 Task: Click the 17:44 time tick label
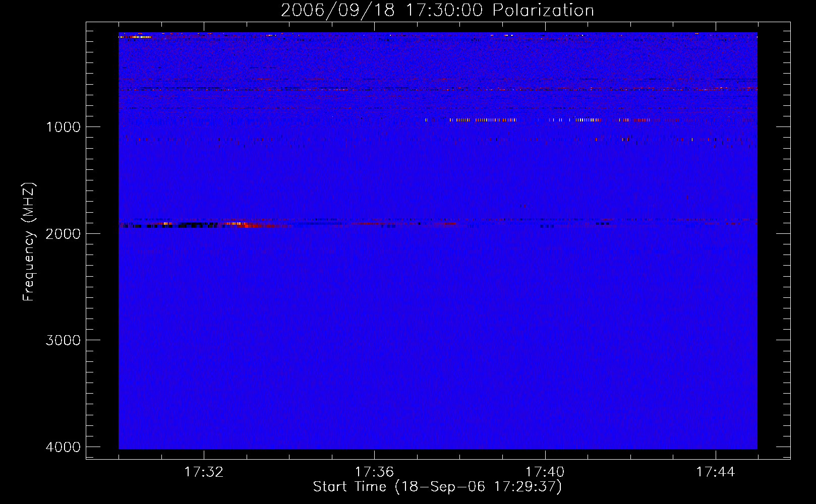(x=716, y=472)
